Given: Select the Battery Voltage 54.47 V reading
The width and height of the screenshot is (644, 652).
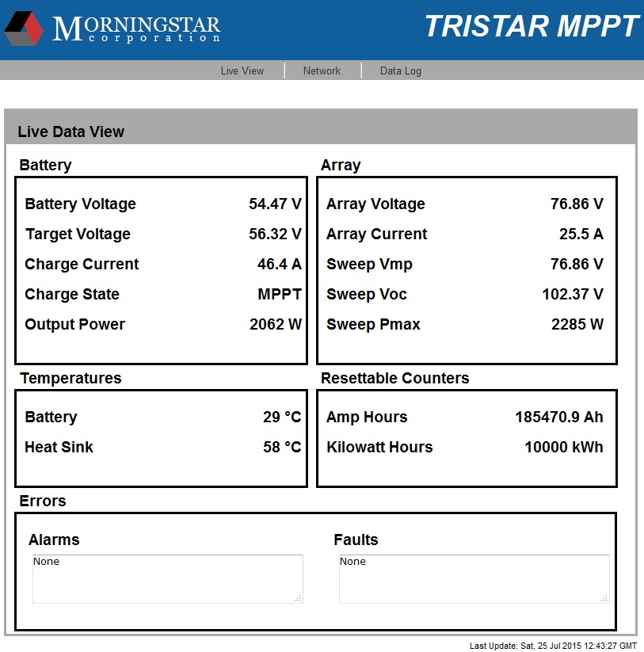Looking at the screenshot, I should [x=275, y=204].
